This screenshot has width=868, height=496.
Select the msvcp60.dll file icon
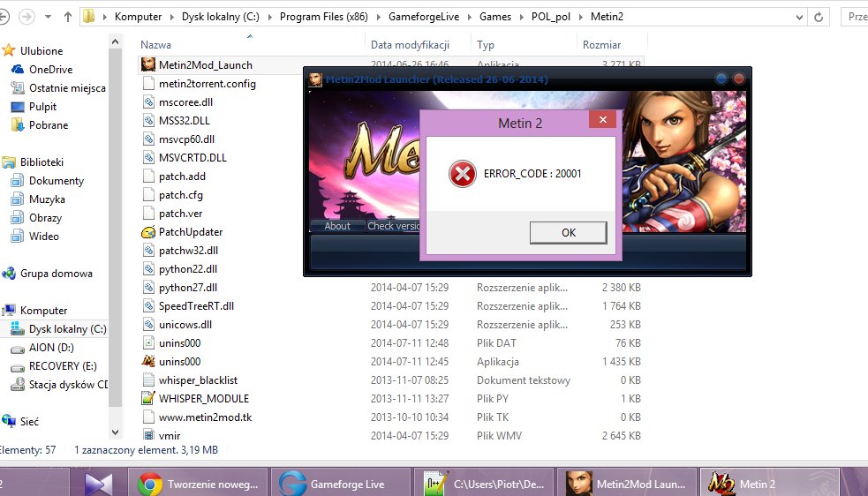pos(147,139)
